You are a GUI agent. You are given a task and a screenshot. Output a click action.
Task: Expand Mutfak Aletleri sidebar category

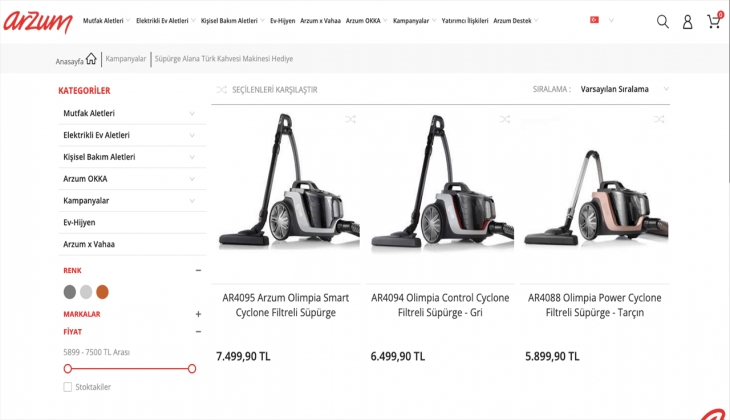point(192,113)
